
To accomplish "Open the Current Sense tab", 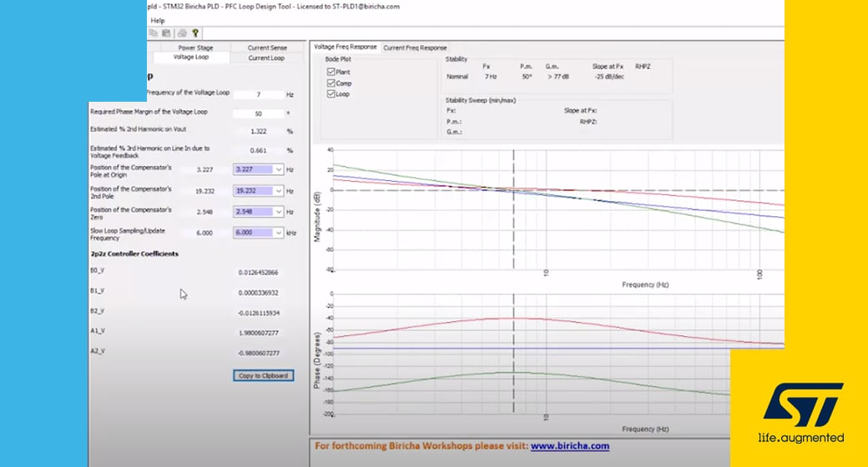I will tap(267, 48).
